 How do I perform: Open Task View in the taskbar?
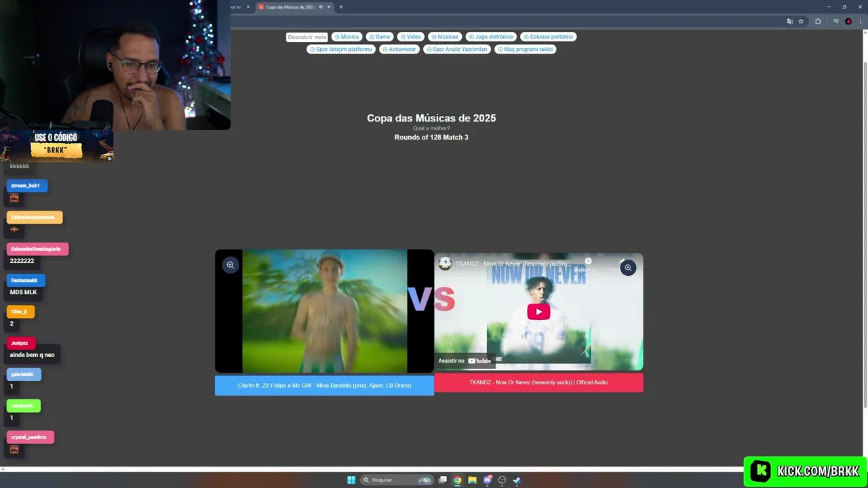[x=443, y=480]
